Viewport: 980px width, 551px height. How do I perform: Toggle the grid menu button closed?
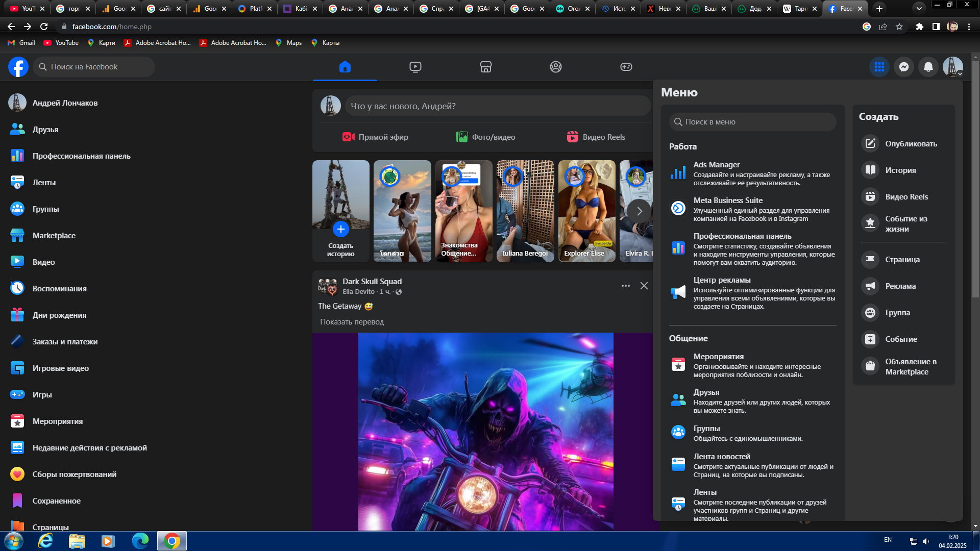(879, 67)
